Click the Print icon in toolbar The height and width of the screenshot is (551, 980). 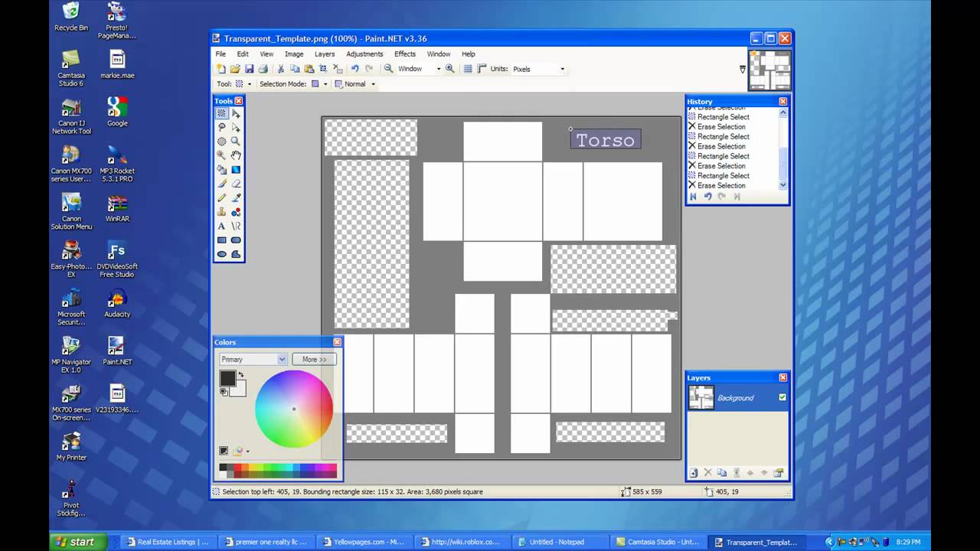pos(263,69)
